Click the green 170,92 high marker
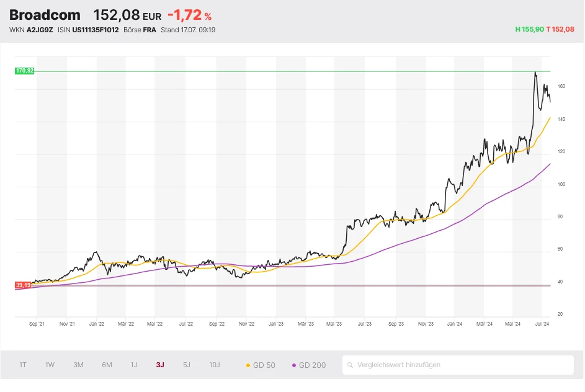 tap(25, 71)
